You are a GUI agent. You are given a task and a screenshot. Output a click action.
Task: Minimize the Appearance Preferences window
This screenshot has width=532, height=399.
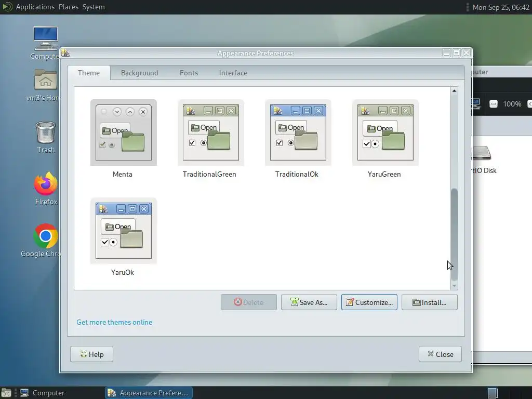pos(446,53)
